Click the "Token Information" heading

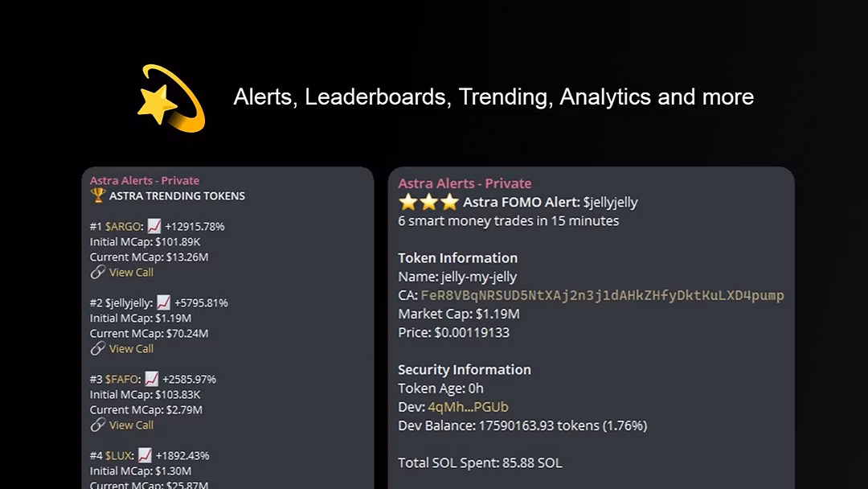pos(458,258)
